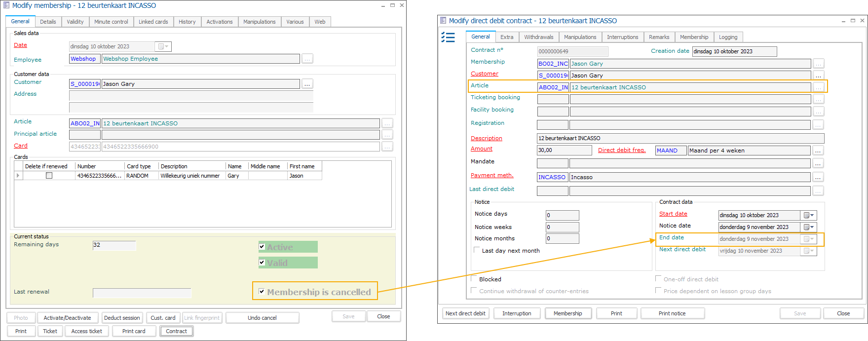The image size is (868, 341).
Task: Click the Notice days input field
Action: (x=562, y=216)
